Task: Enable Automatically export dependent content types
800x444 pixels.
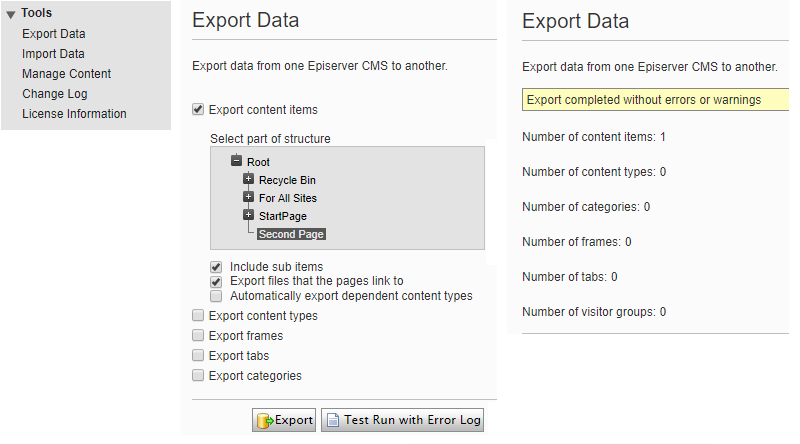Action: pos(216,296)
